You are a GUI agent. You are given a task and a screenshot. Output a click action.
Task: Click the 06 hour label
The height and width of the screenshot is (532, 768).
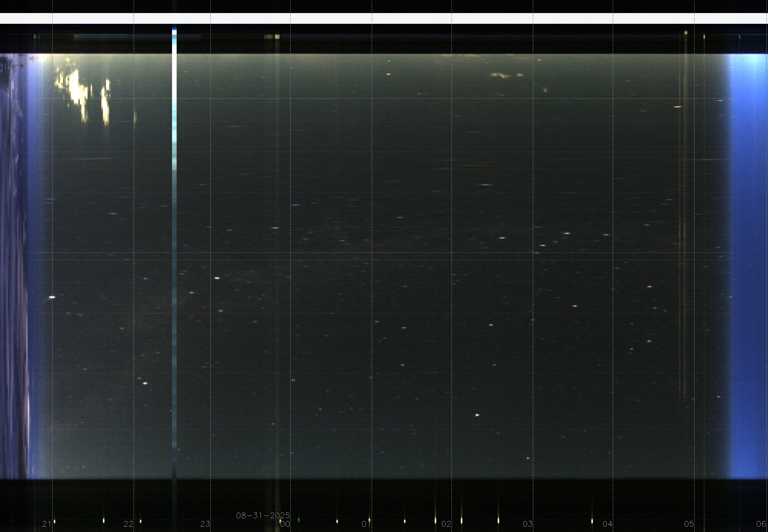[x=762, y=524]
